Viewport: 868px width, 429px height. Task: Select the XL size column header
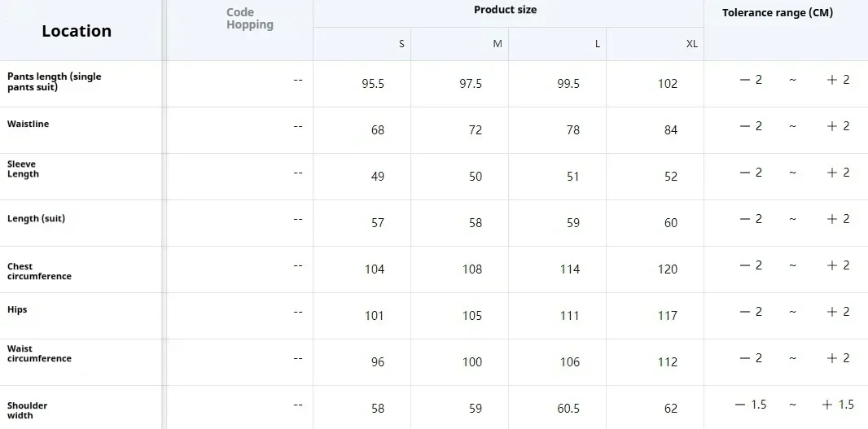(691, 44)
